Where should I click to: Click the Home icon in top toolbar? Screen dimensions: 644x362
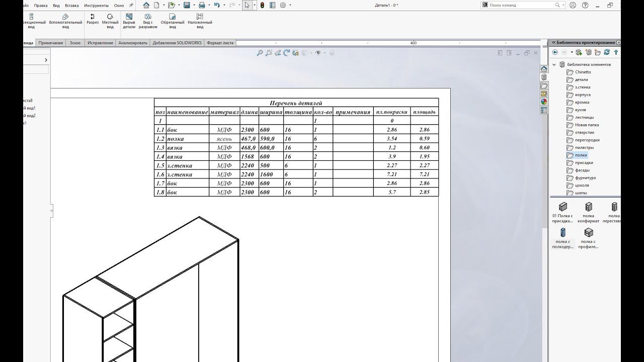click(x=146, y=5)
